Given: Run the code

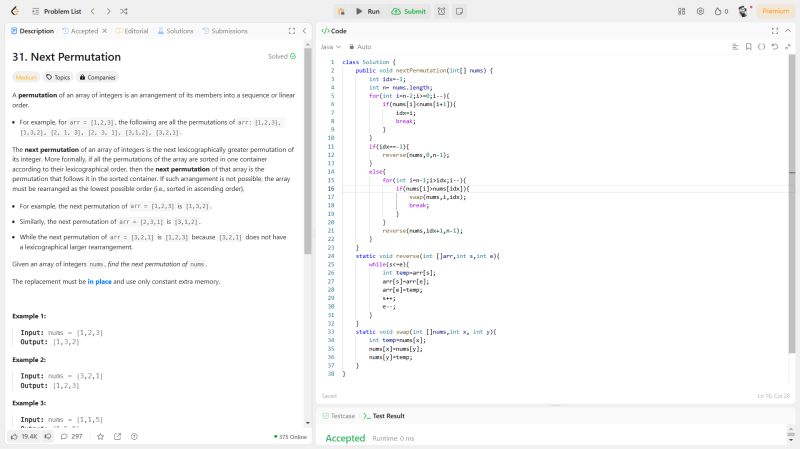Looking at the screenshot, I should tap(368, 11).
